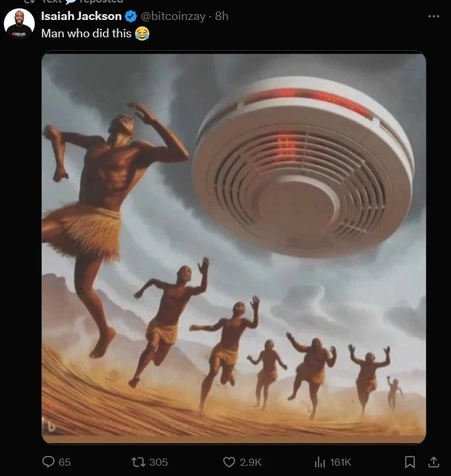451x476 pixels.
Task: Click the blue verified checkmark badge
Action: point(131,16)
